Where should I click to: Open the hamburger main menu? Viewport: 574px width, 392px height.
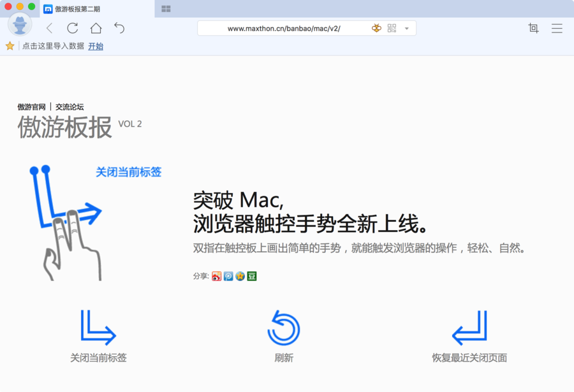tap(557, 28)
